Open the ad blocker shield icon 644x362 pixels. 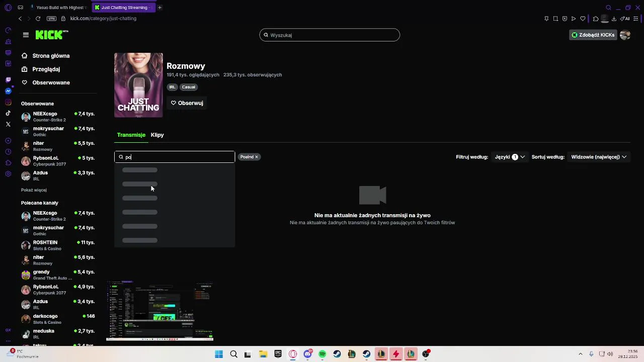565,19
